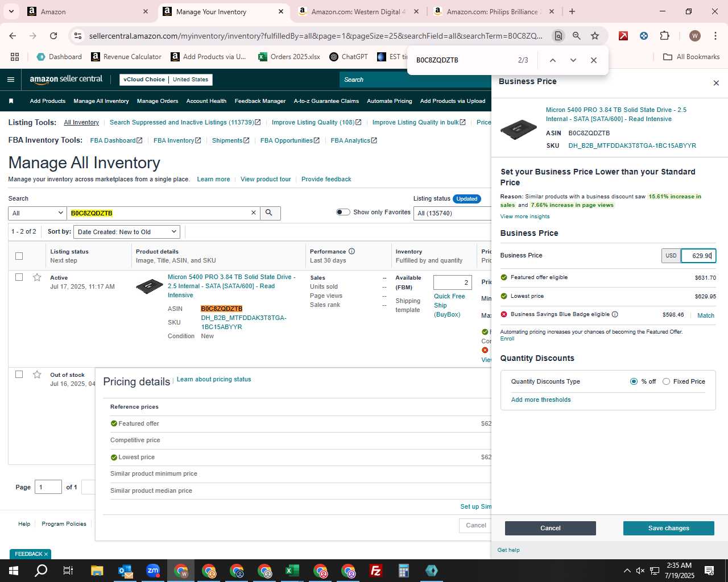
Task: Open the Revenue Calculator bookmark
Action: 126,57
